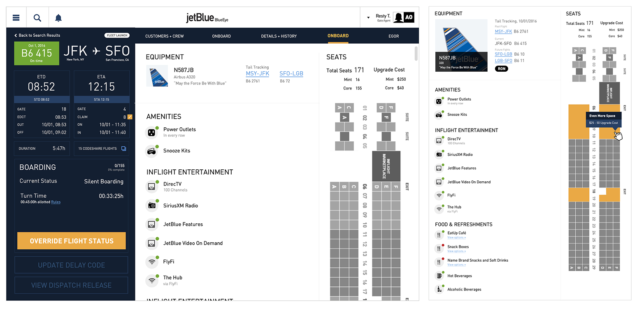644x309 pixels.
Task: Click the SiriusXM Radio icon in main window
Action: click(151, 206)
